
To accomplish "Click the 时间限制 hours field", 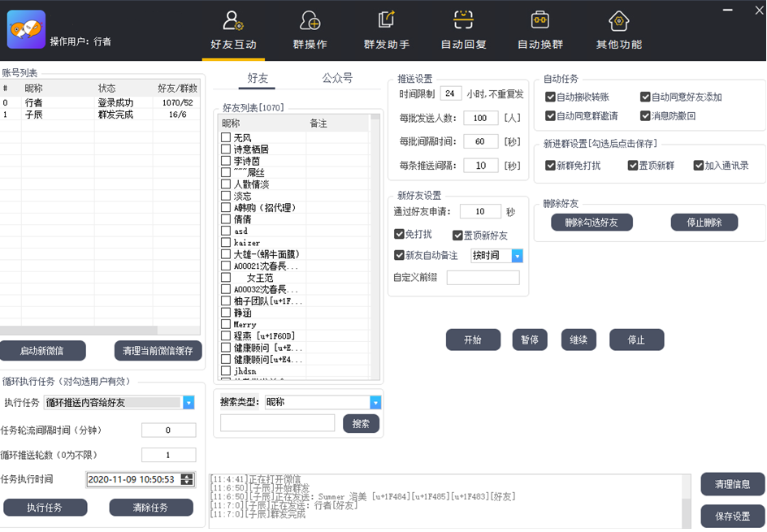I will coord(450,93).
